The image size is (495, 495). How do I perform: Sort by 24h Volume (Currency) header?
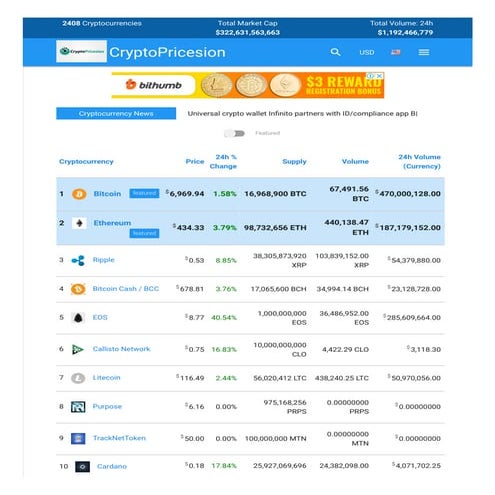[419, 161]
